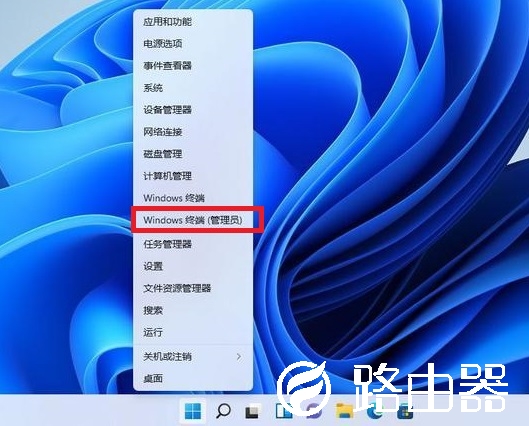Viewport: 529px width, 426px height.
Task: Expand the 关机或注销 submenu
Action: 193,357
